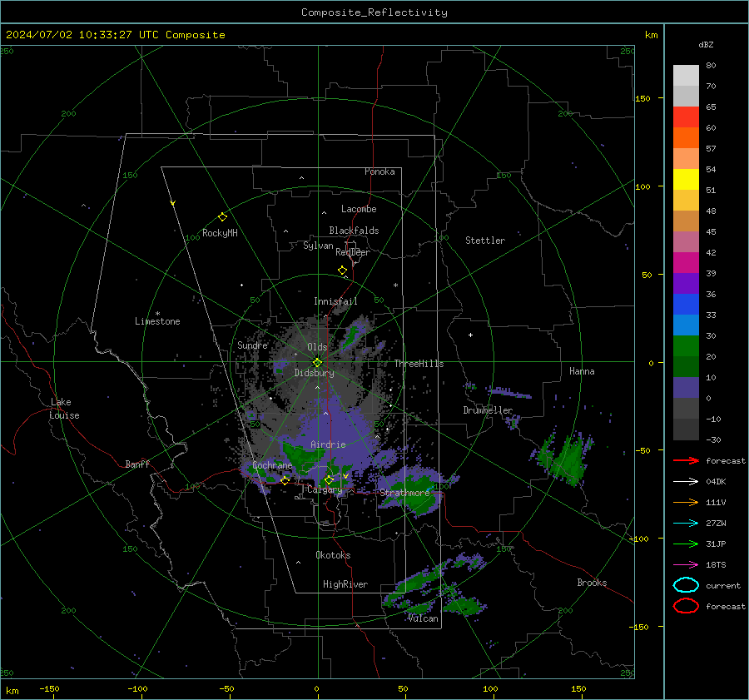Click the km unit label at top right

pos(651,35)
